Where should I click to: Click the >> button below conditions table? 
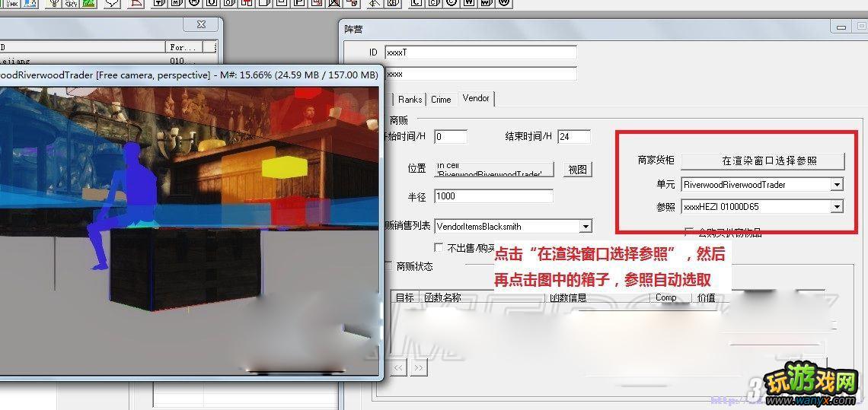point(419,368)
